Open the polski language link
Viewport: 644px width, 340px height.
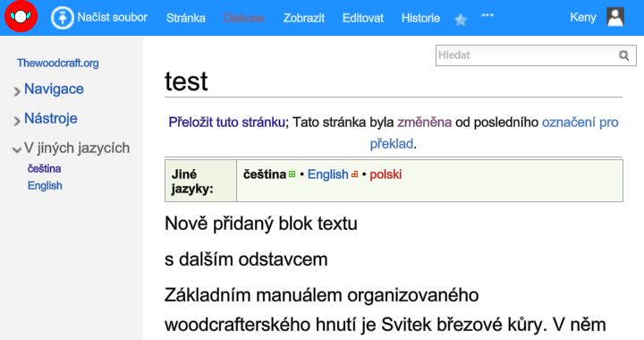pos(386,174)
